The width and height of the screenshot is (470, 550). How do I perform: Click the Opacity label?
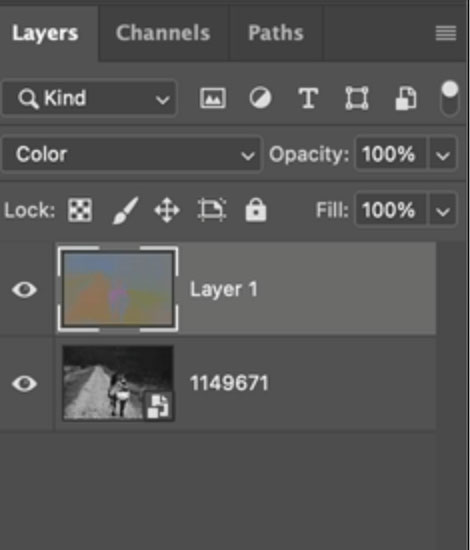[309, 154]
